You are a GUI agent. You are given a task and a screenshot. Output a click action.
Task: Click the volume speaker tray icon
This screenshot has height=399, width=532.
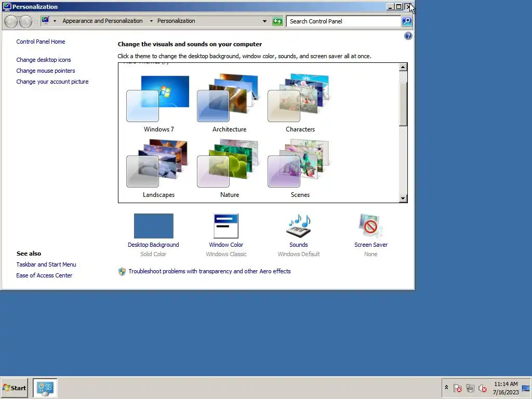[x=483, y=388]
